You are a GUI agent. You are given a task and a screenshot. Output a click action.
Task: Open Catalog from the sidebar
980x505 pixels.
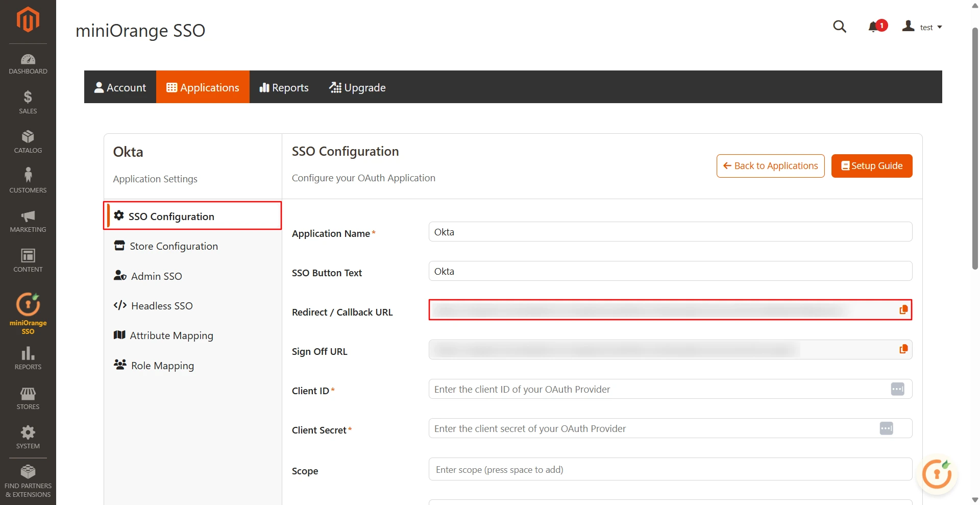click(28, 139)
